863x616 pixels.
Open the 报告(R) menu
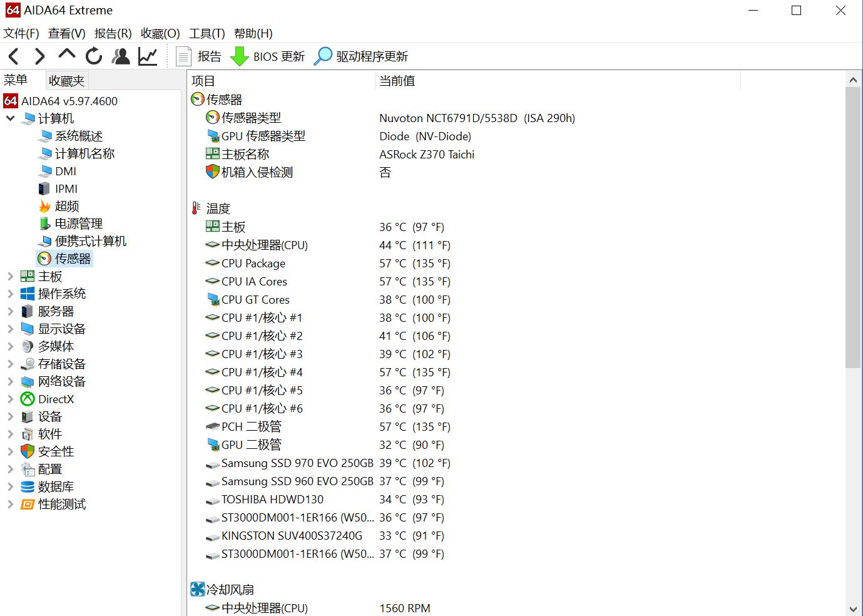click(113, 33)
